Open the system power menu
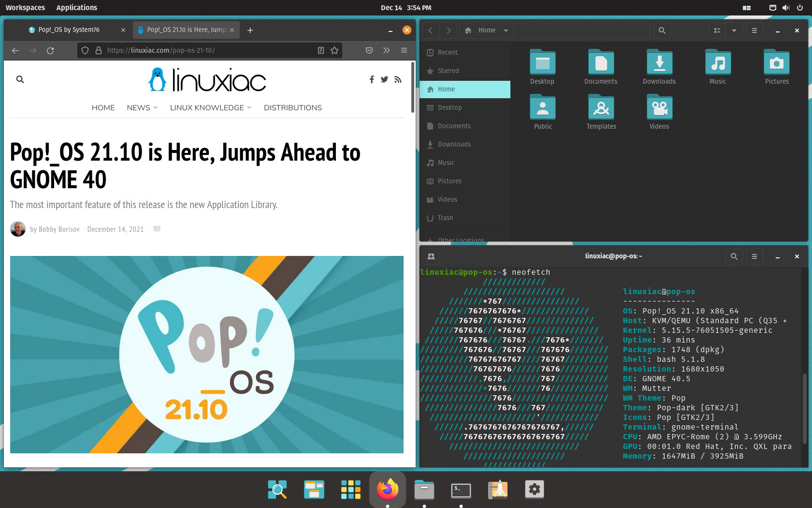 800,8
